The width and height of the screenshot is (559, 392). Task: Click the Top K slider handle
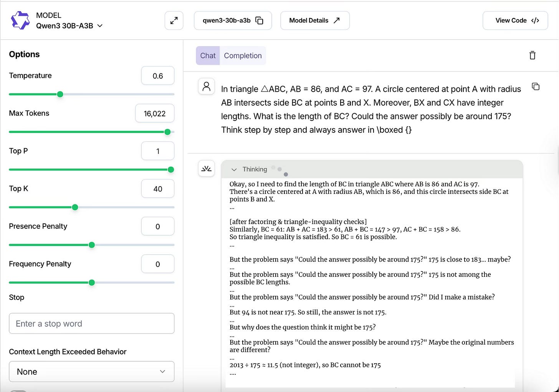tap(75, 207)
